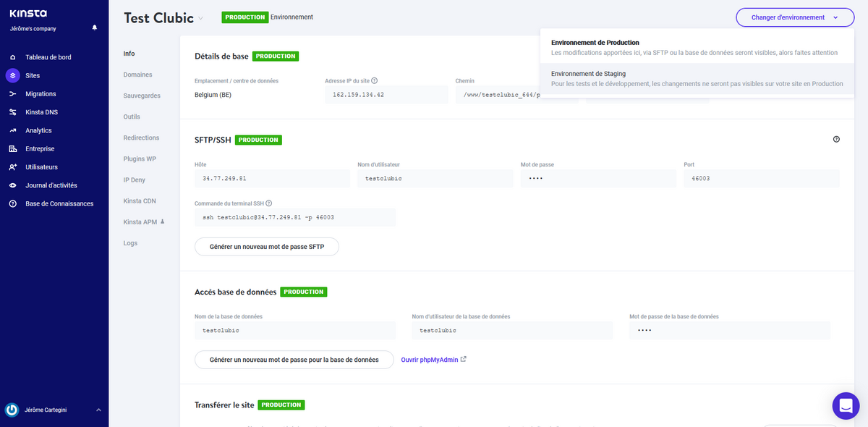Screen dimensions: 868x427
Task: Select Environnement de Staging option
Action: pyautogui.click(x=697, y=79)
